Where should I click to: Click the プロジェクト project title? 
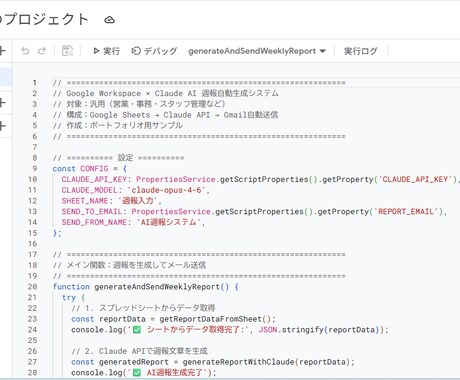click(46, 20)
